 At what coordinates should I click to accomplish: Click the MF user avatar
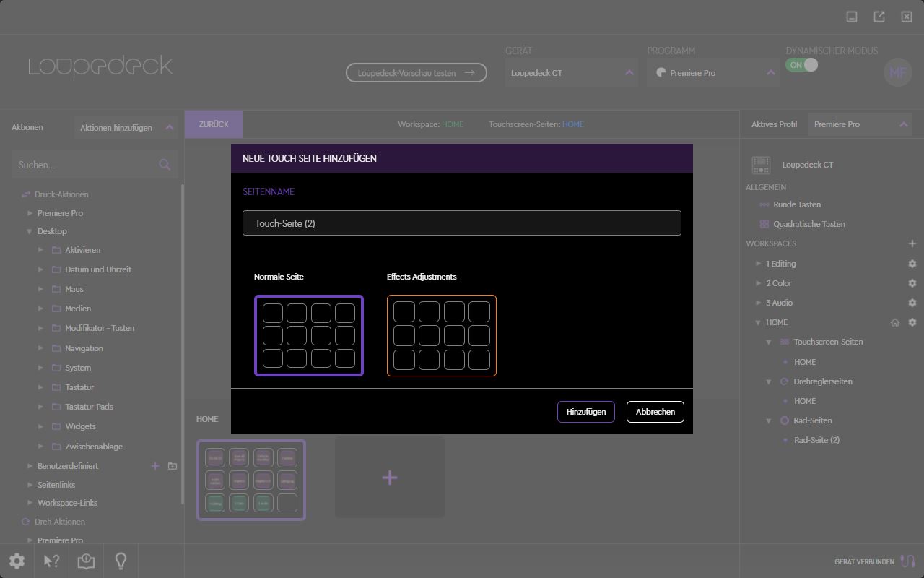[x=898, y=72]
